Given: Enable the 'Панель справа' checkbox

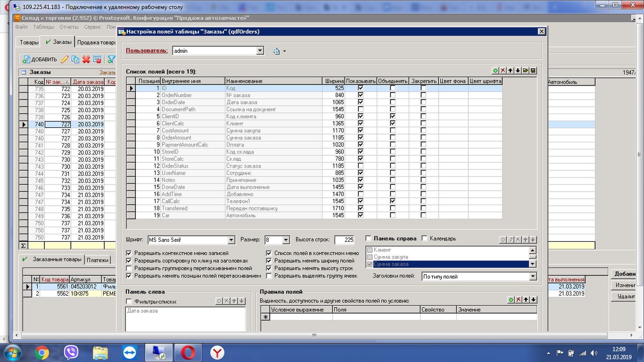Looking at the screenshot, I should pos(368,238).
